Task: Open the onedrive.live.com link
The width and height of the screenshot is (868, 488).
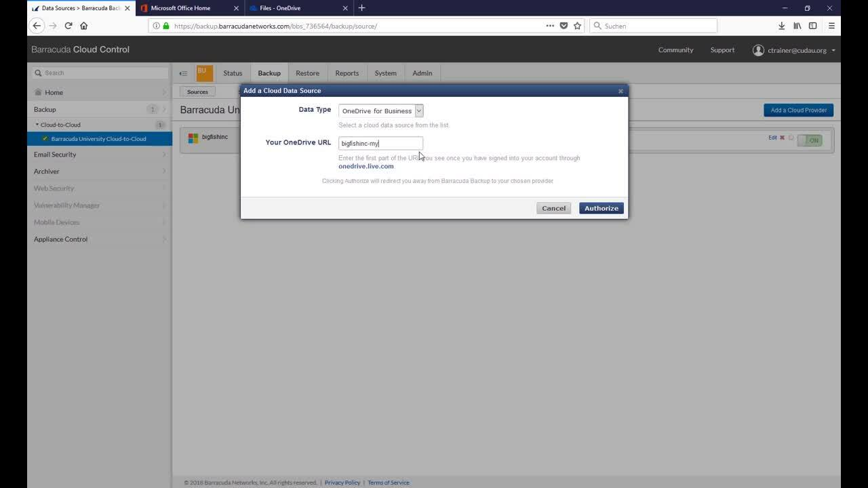Action: tap(366, 166)
